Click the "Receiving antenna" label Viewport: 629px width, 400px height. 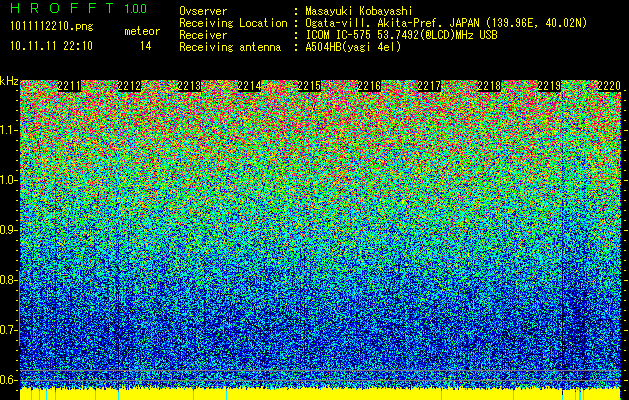[230, 47]
